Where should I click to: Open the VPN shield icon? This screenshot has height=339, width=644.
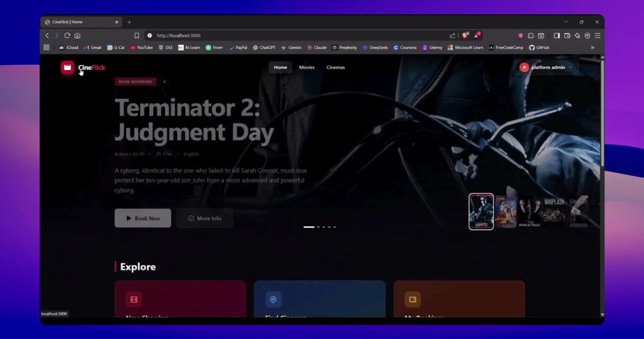587,35
